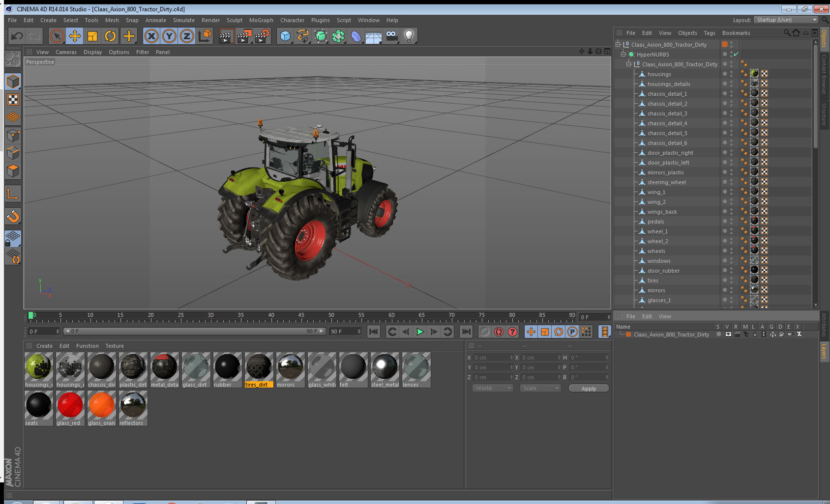Open the deformer objects
Viewport: 830px width, 504px height.
tap(356, 36)
